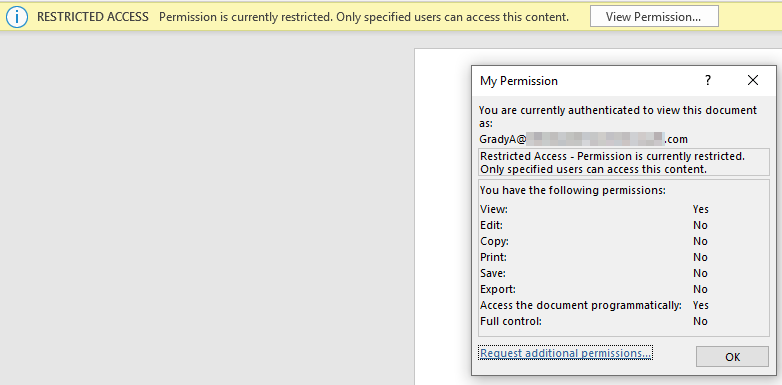Follow the Request additional permissions link
The width and height of the screenshot is (782, 385).
tap(565, 353)
